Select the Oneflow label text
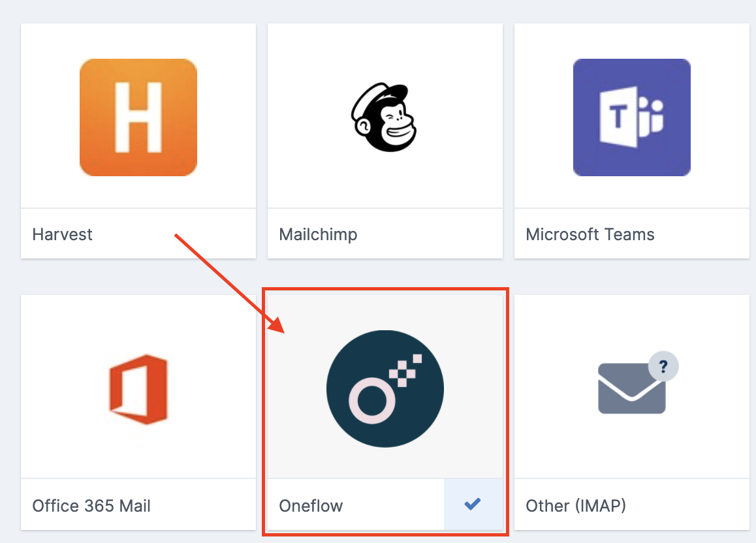This screenshot has height=543, width=756. pos(311,506)
